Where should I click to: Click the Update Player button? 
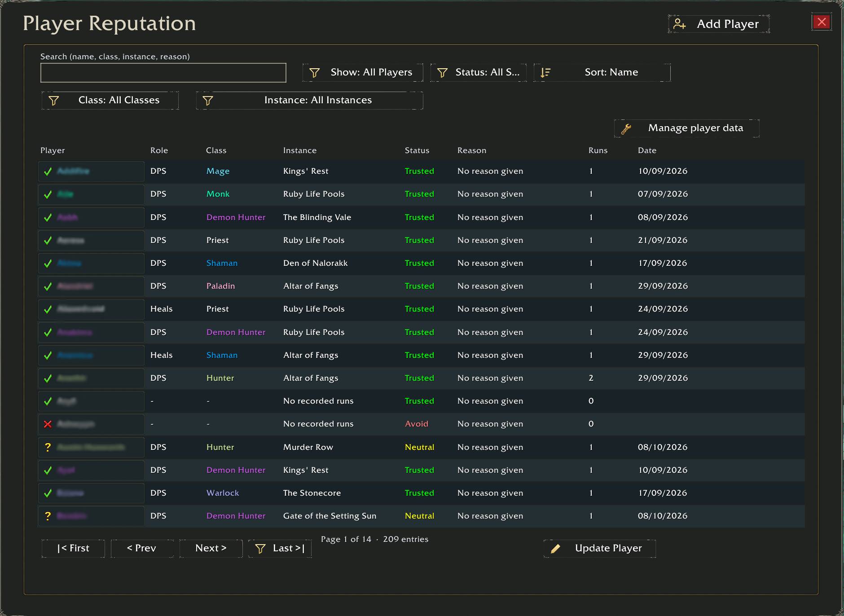point(600,549)
